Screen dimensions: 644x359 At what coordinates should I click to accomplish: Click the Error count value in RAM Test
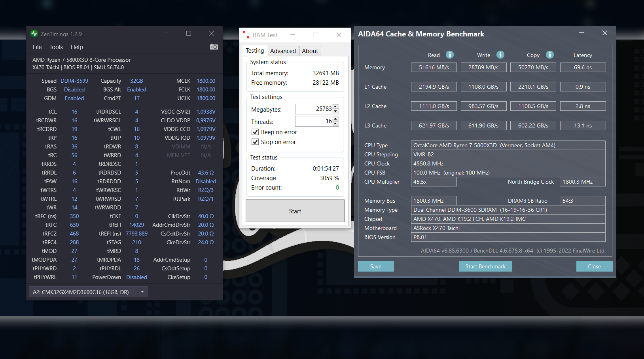(337, 188)
